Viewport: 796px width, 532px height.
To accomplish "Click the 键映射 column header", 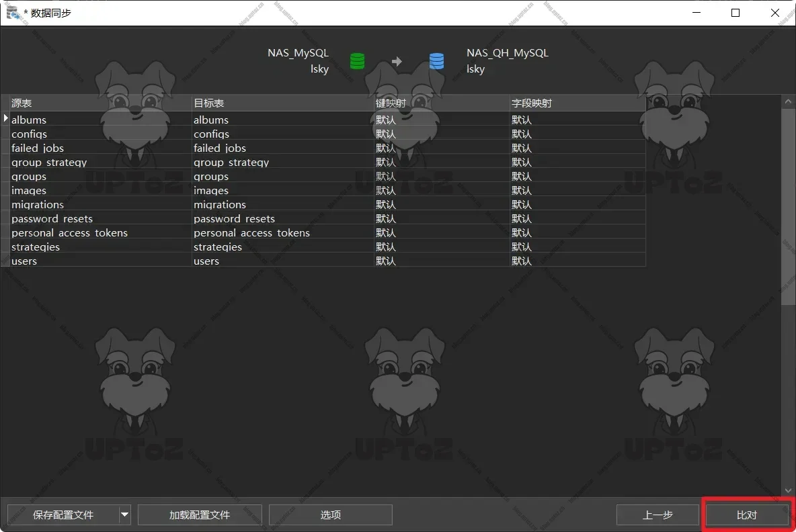I will [442, 103].
